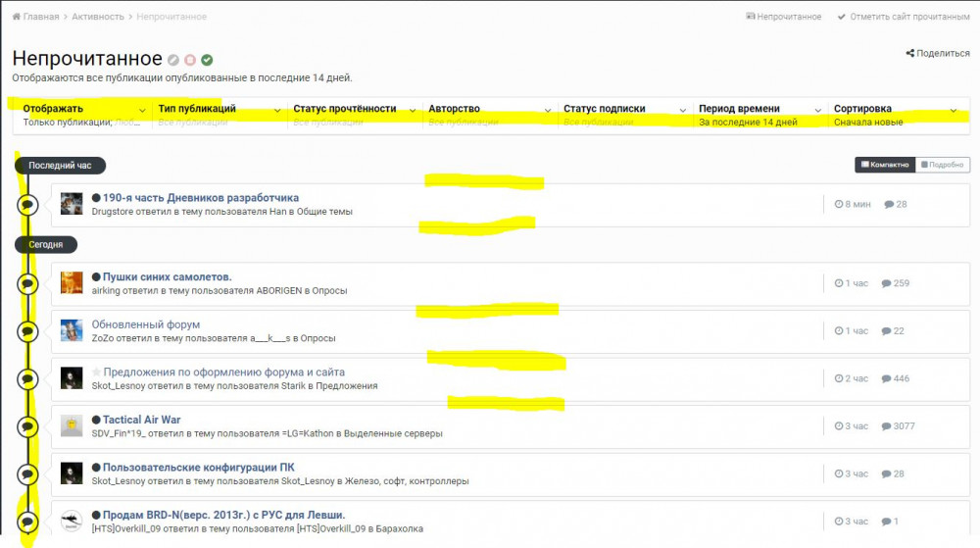This screenshot has height=548, width=980.
Task: Click the 28 replies count in Дневников row
Action: (x=896, y=204)
